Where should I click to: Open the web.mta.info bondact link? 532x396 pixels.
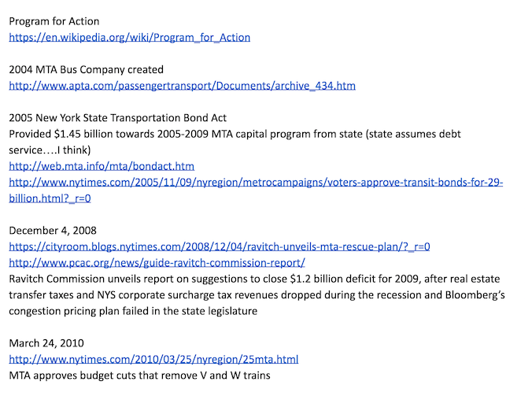tap(102, 166)
